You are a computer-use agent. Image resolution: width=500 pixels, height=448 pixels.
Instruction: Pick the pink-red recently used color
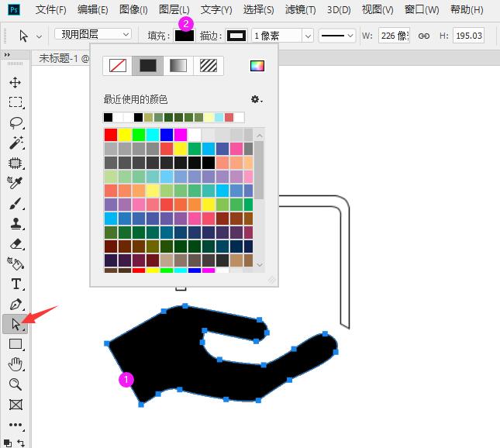pyautogui.click(x=229, y=117)
